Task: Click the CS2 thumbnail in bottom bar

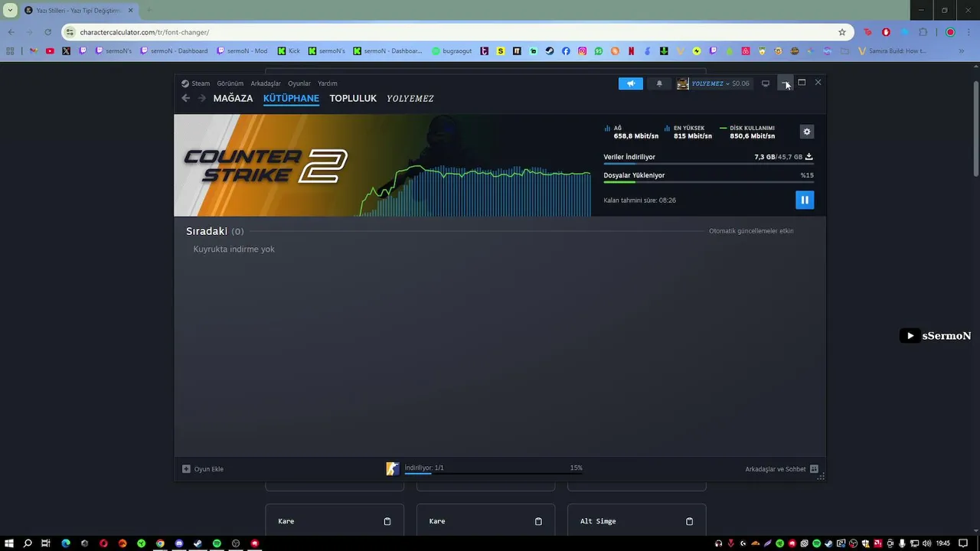Action: pyautogui.click(x=393, y=468)
